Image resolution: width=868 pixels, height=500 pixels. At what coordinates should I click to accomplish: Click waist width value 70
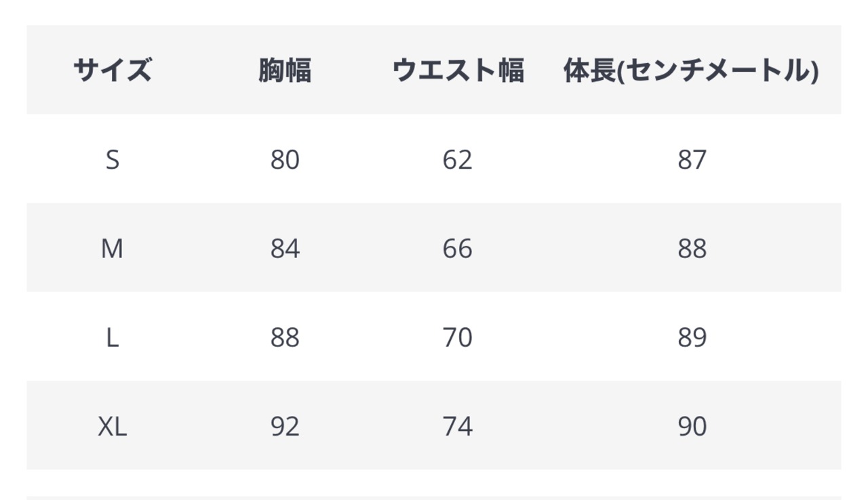point(458,337)
